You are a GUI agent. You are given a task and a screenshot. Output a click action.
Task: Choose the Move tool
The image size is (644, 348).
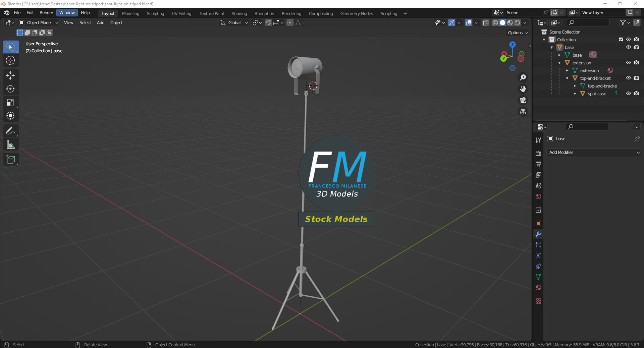point(10,75)
